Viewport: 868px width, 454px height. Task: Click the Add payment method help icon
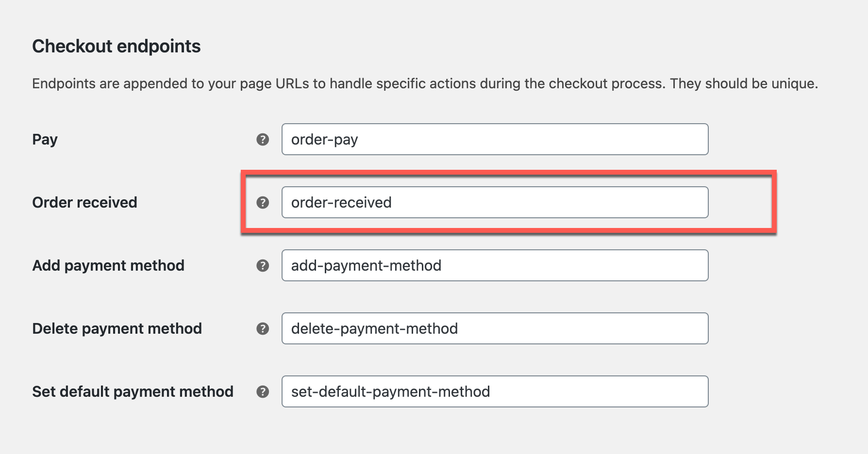point(263,266)
